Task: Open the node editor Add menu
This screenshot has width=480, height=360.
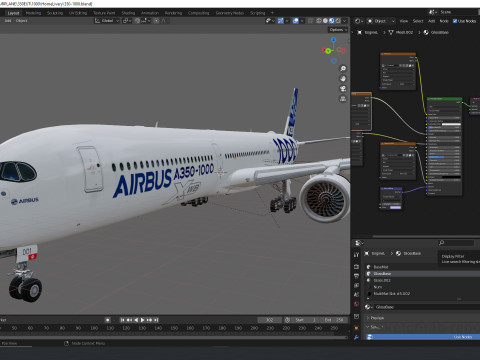Action: (431, 21)
